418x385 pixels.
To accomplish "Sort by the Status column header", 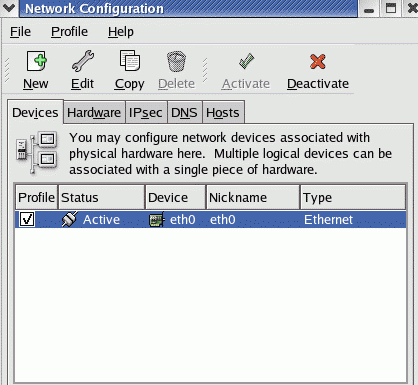I will (x=101, y=197).
